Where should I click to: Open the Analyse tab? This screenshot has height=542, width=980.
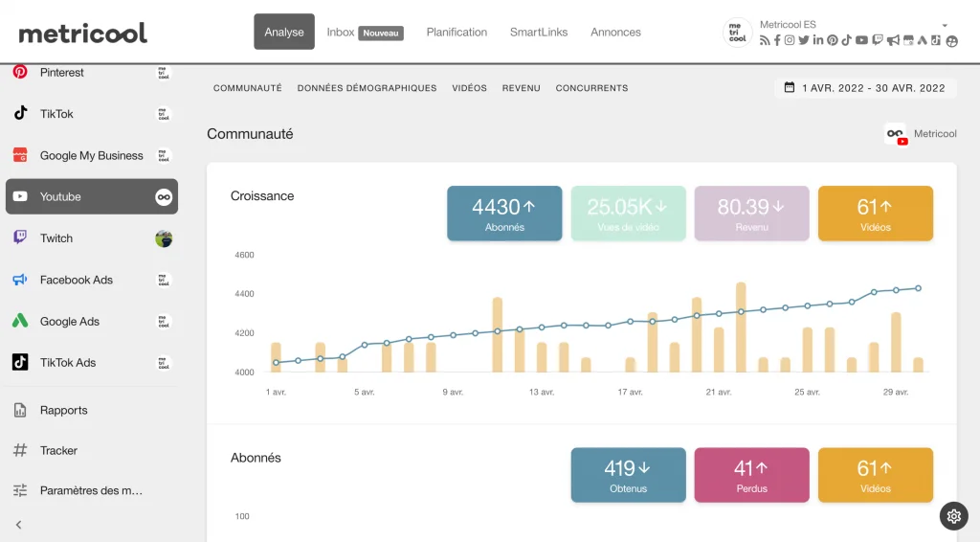tap(283, 32)
